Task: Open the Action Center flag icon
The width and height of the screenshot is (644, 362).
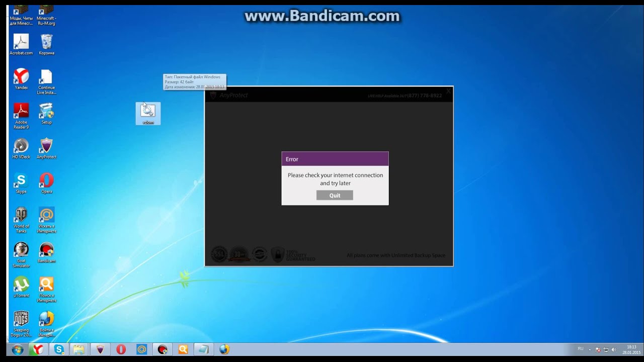Action: [598, 349]
